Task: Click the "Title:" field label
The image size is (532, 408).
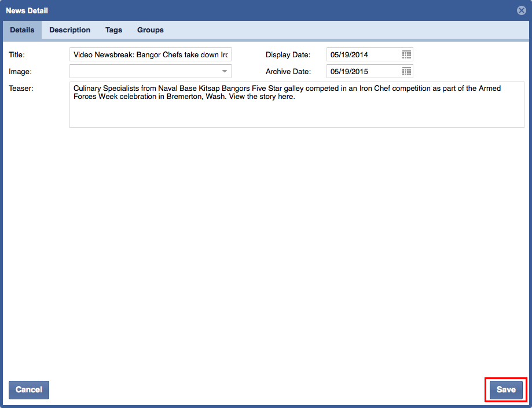Action: 17,55
